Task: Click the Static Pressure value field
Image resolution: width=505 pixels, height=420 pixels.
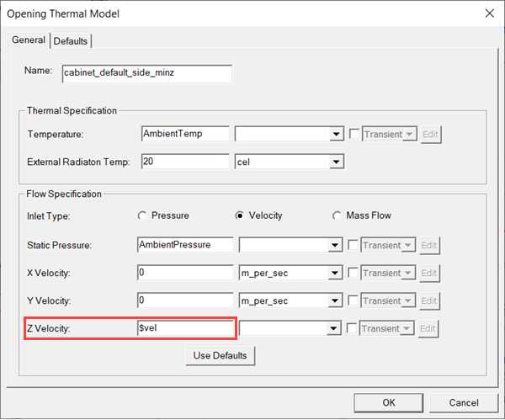Action: pos(185,245)
